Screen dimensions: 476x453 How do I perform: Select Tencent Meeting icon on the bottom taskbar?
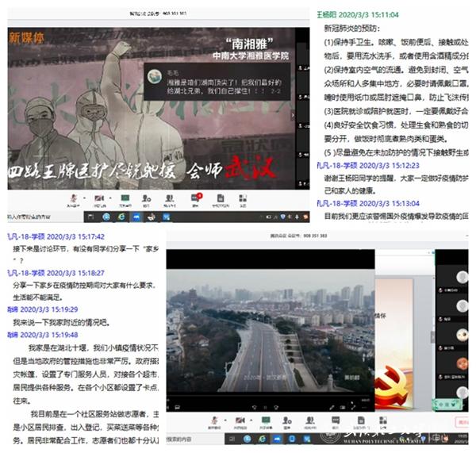coord(277,439)
